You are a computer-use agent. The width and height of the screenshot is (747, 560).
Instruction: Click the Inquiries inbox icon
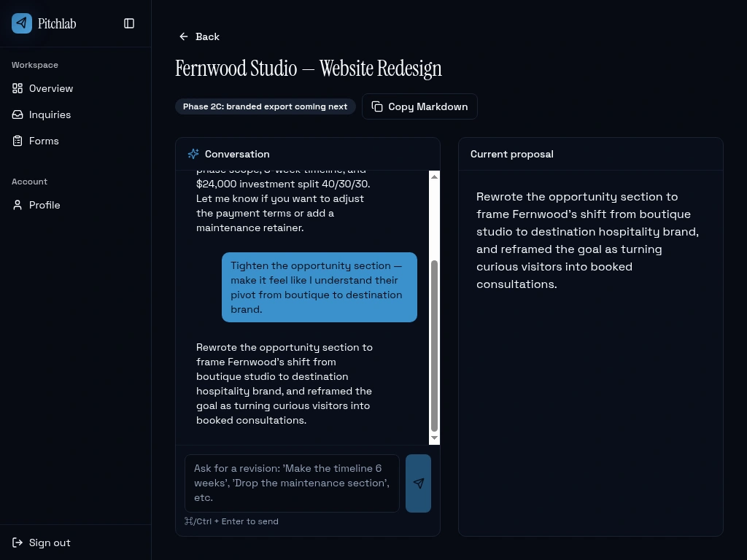click(x=18, y=114)
